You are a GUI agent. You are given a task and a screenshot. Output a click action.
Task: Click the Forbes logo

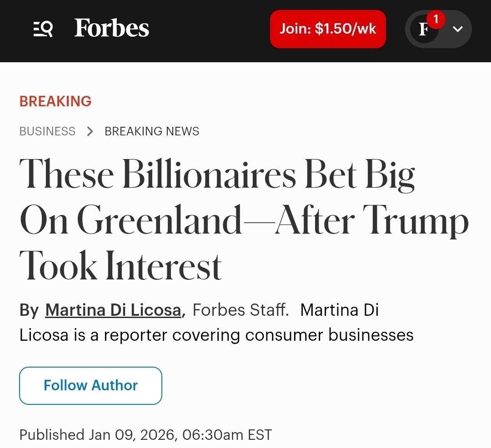[111, 28]
